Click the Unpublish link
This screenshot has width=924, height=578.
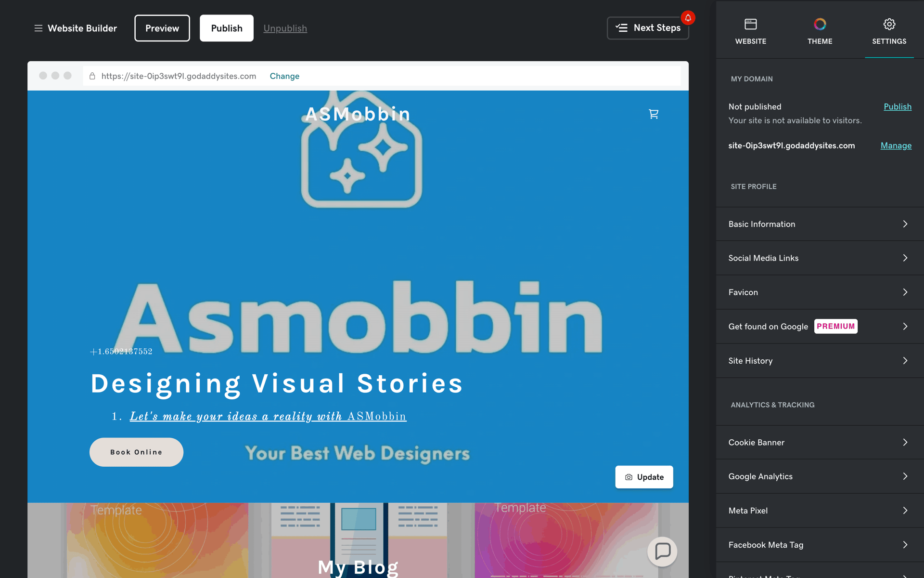tap(285, 28)
